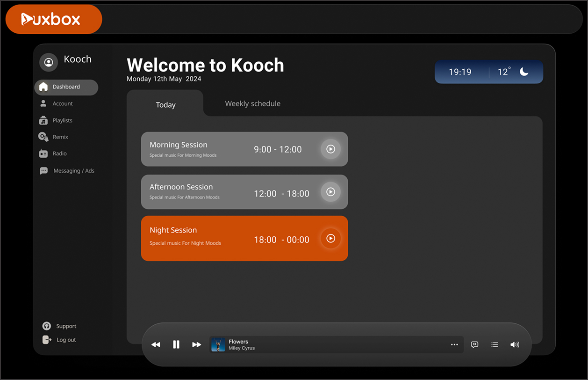Rewind to the previous track

(156, 345)
